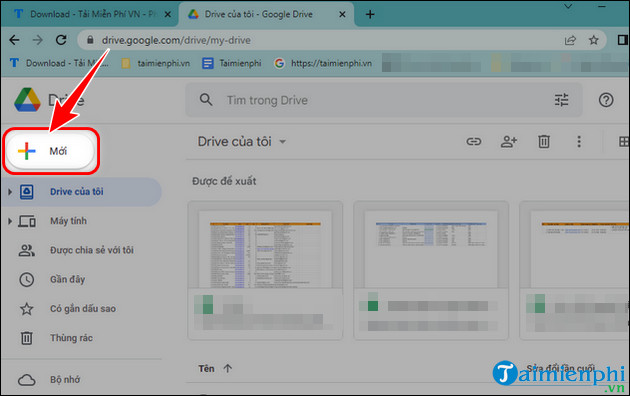The image size is (630, 396).
Task: Click the shared people icon in sidebar
Action: pos(27,250)
